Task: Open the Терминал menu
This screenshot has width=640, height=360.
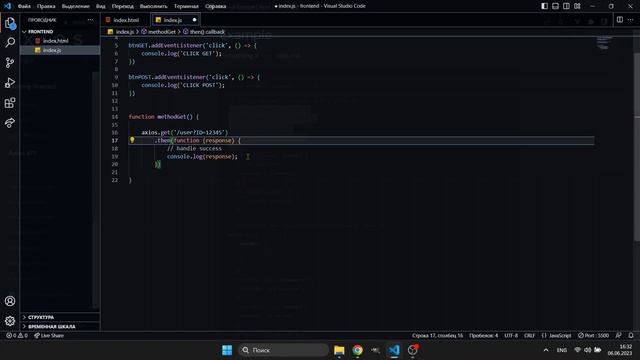Action: pos(186,6)
